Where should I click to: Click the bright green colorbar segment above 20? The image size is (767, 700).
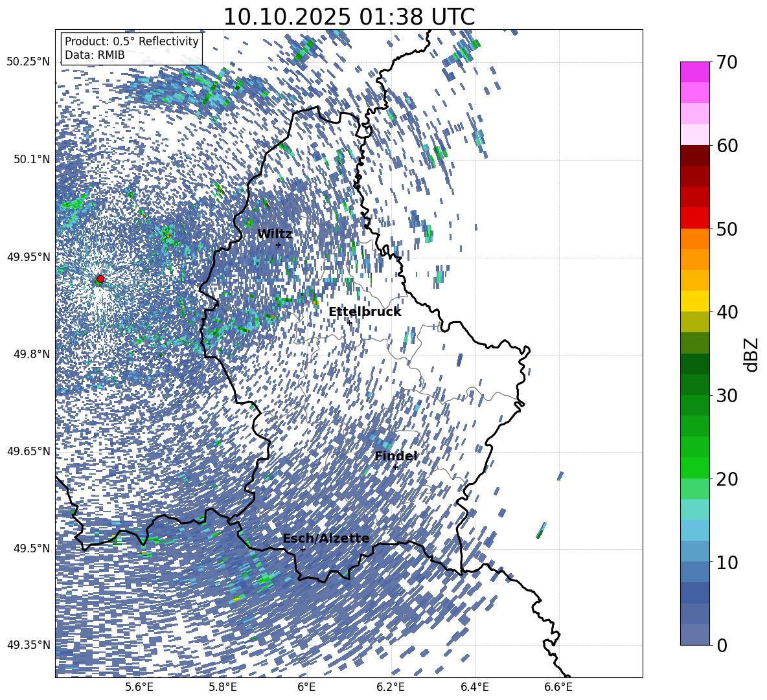click(694, 468)
